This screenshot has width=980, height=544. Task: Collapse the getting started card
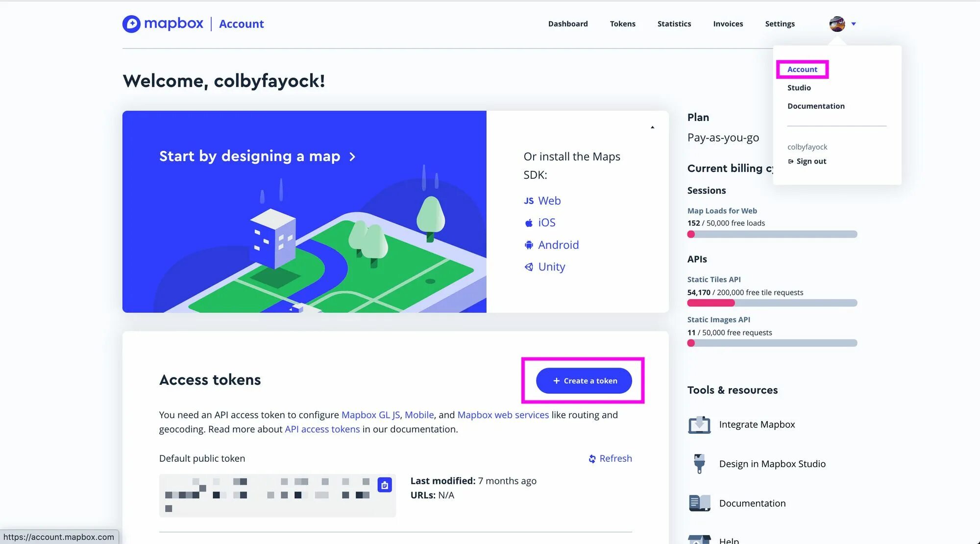coord(652,127)
